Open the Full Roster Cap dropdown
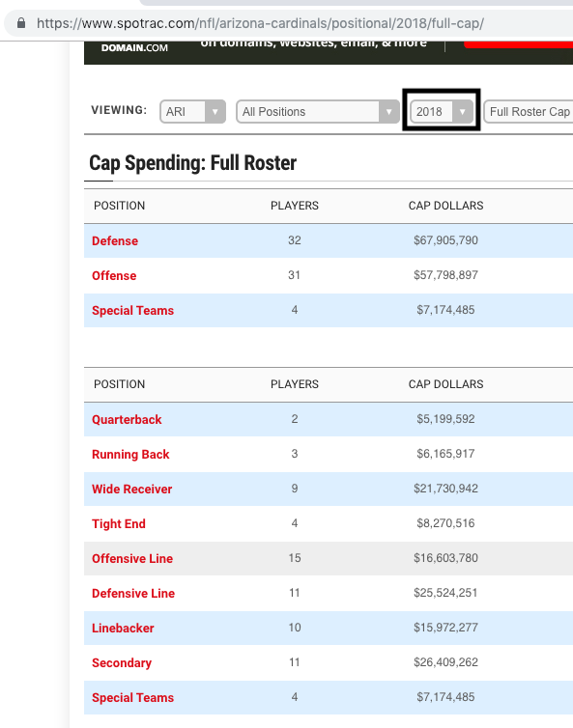This screenshot has height=728, width=573. 529,111
